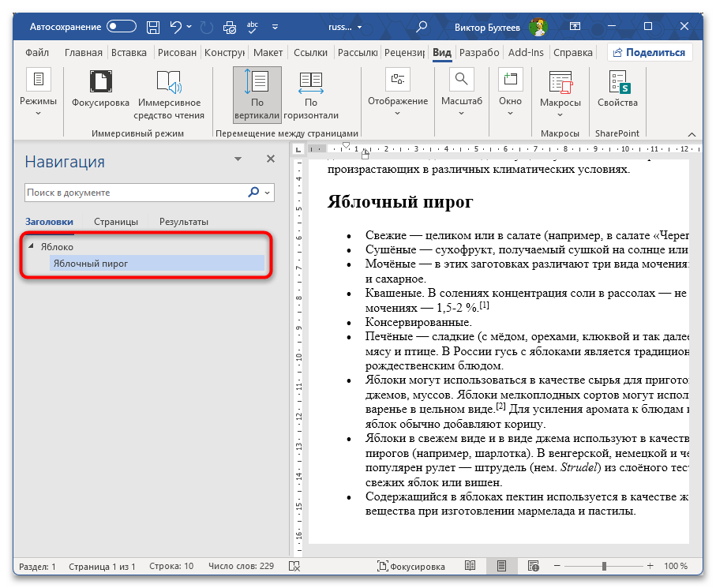Click the proofing errors icon in the status bar
716x588 pixels.
[x=294, y=567]
